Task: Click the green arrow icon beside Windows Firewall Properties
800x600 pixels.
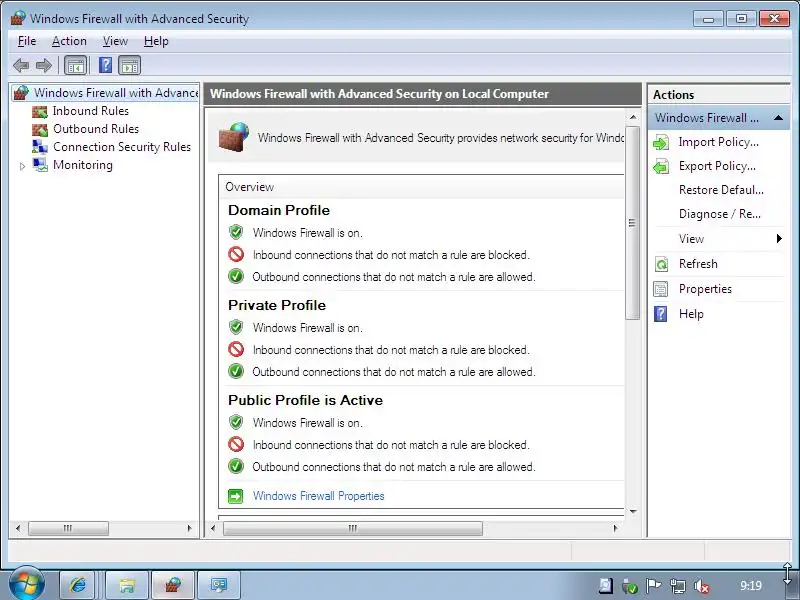Action: coord(235,496)
